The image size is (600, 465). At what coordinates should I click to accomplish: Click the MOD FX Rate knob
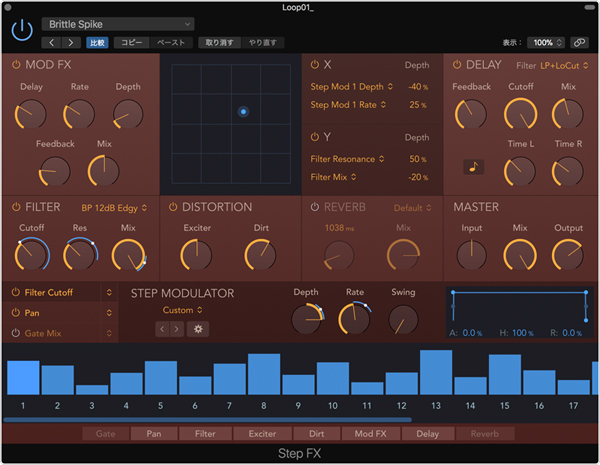pos(79,114)
